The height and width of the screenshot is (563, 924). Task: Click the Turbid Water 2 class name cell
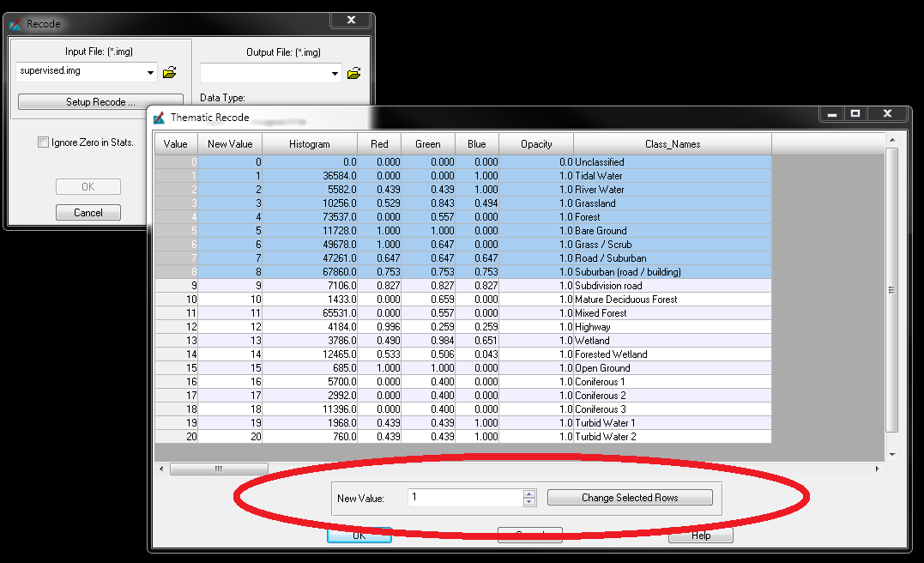point(673,437)
